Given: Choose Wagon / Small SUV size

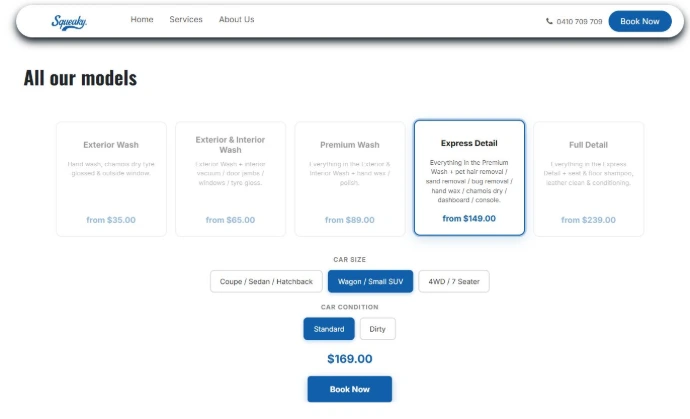Looking at the screenshot, I should 371,281.
